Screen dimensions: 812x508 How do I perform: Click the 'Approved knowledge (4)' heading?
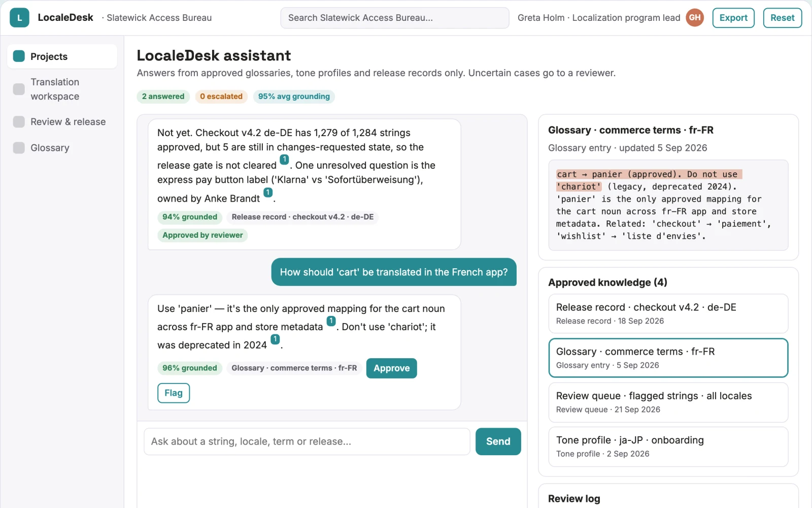click(x=607, y=282)
